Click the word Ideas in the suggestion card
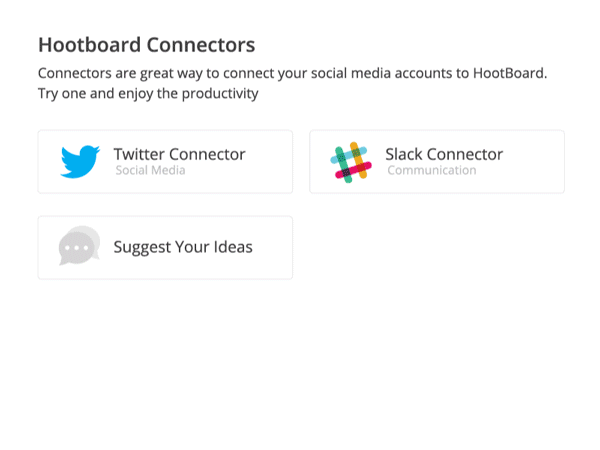The height and width of the screenshot is (450, 600). click(x=233, y=247)
